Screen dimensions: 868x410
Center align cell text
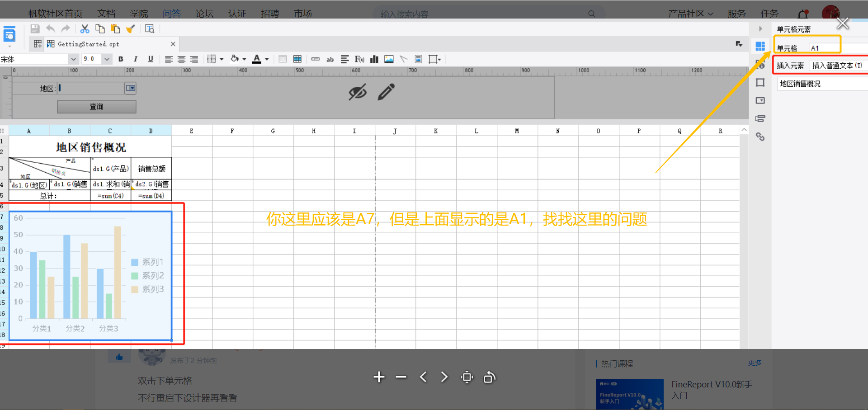[181, 59]
